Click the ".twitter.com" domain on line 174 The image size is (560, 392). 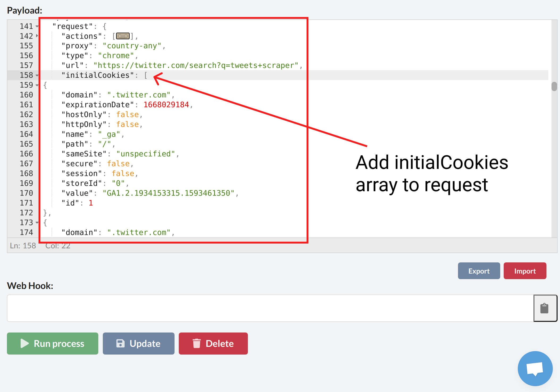click(x=139, y=233)
